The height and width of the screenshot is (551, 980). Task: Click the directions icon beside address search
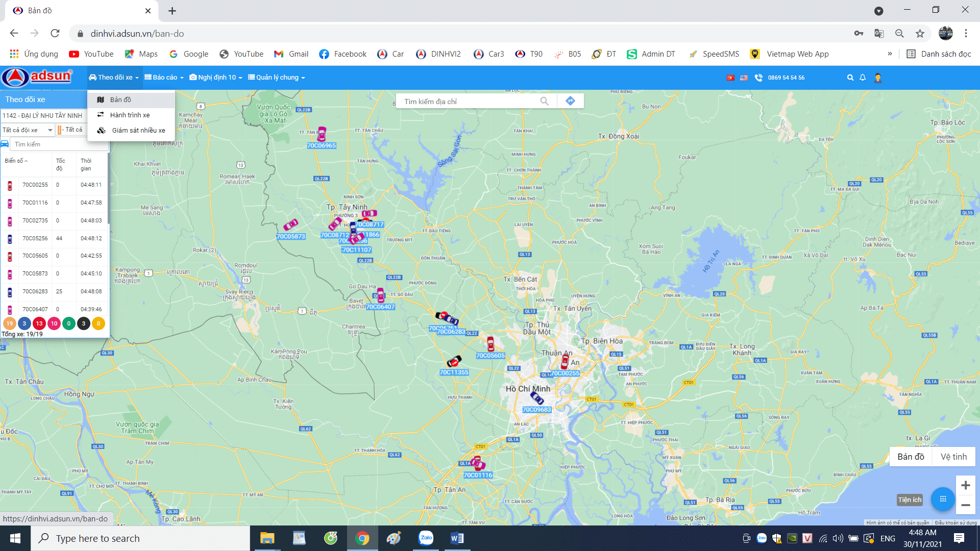[x=570, y=101]
